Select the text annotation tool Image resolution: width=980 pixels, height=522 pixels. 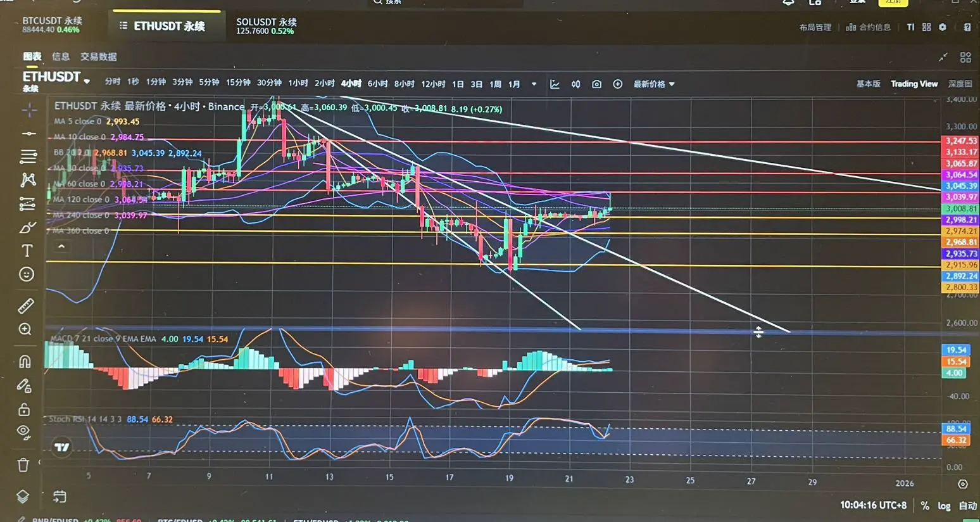coord(27,251)
